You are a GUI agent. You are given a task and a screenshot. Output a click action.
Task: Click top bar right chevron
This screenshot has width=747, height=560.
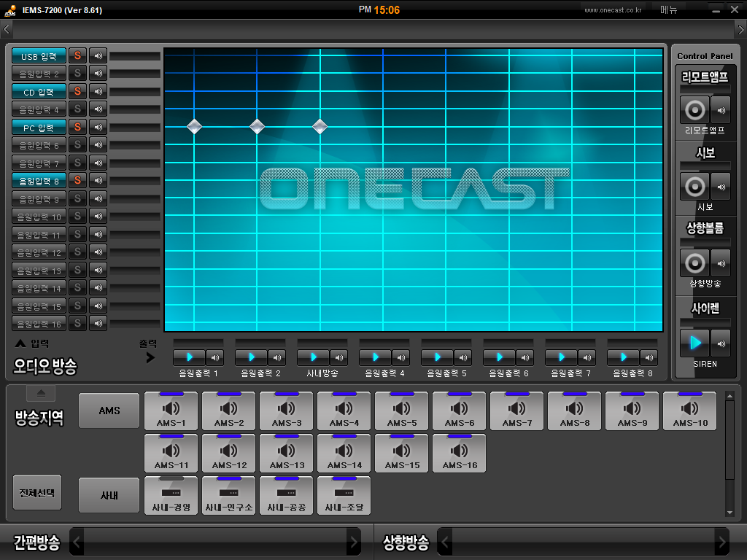coord(740,29)
